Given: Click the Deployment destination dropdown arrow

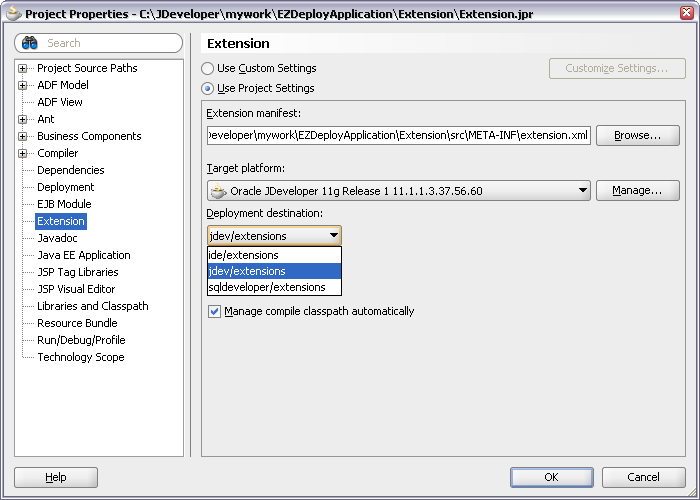Looking at the screenshot, I should 333,236.
